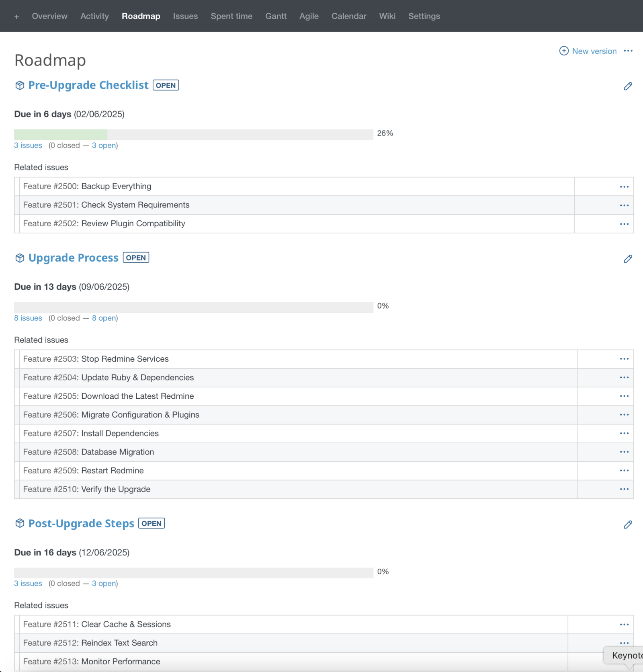The image size is (643, 672).
Task: Click the plus icon in the top navigation
Action: tap(16, 16)
